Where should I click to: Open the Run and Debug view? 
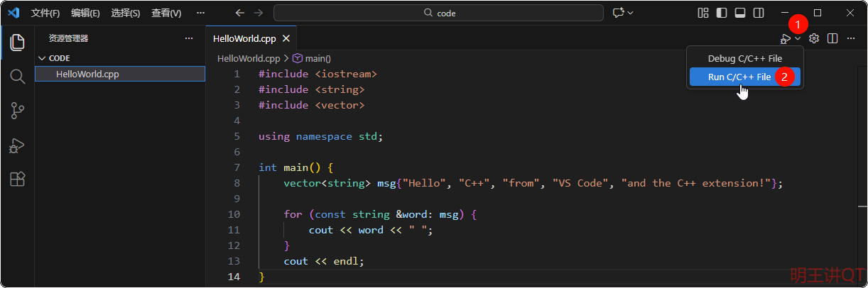click(x=18, y=145)
